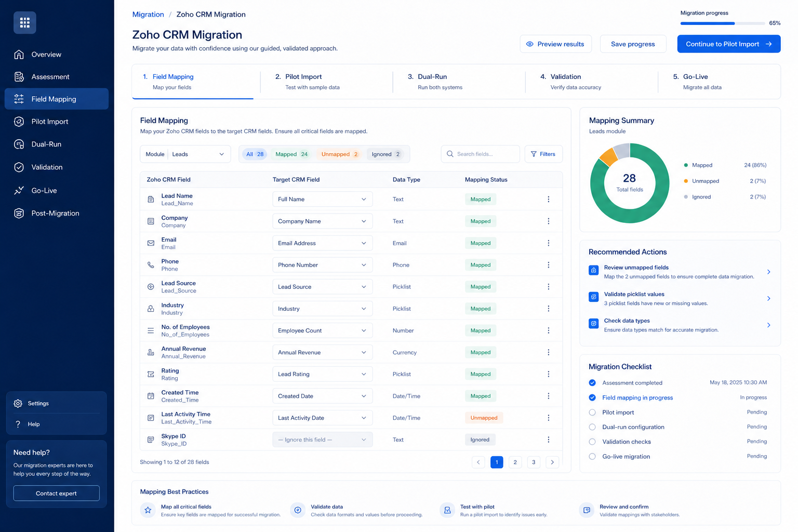Check the Pilot import checklist item
The image size is (798, 532).
(x=592, y=413)
